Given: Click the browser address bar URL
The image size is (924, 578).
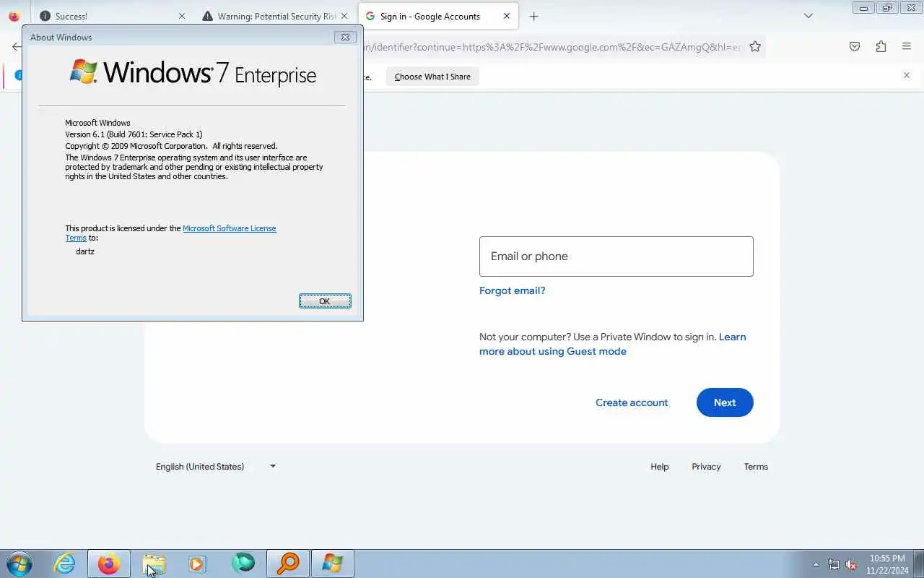Looking at the screenshot, I should [x=552, y=47].
